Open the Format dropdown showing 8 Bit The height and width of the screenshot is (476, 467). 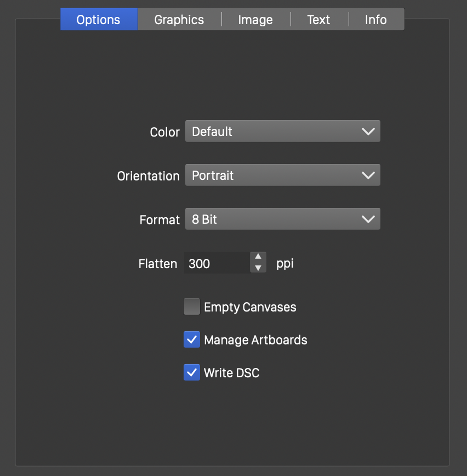click(282, 219)
